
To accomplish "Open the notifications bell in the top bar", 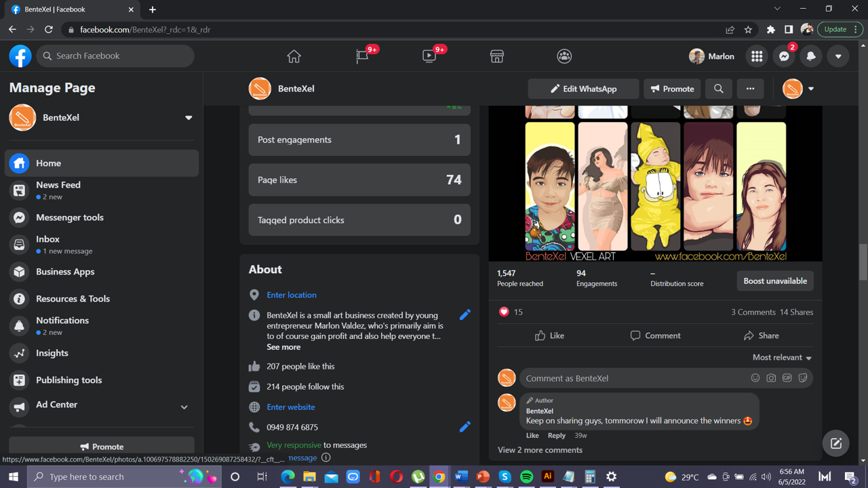I will point(811,56).
